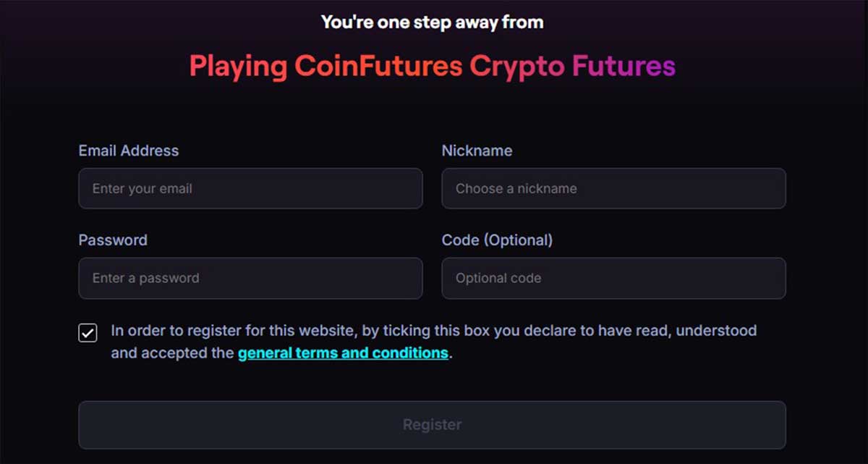Screen dimensions: 868x464
Task: Toggle the registration declaration checkbox
Action: 87,333
